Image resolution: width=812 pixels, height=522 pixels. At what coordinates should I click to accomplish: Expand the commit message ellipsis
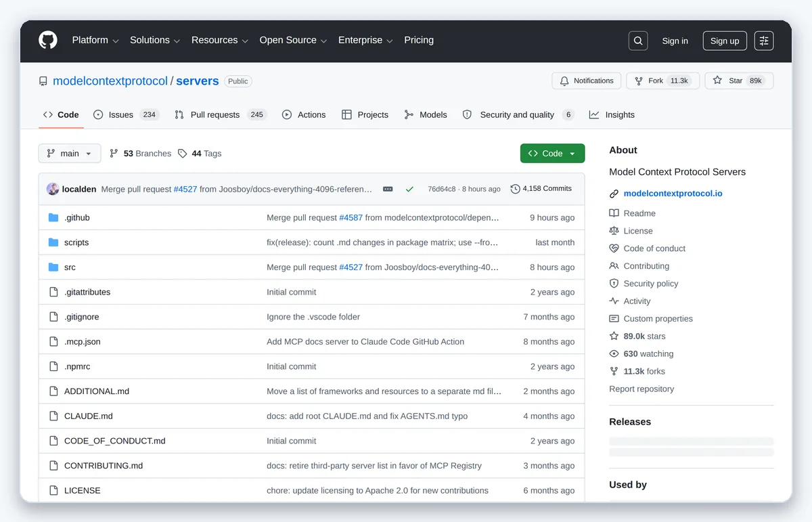tap(388, 189)
